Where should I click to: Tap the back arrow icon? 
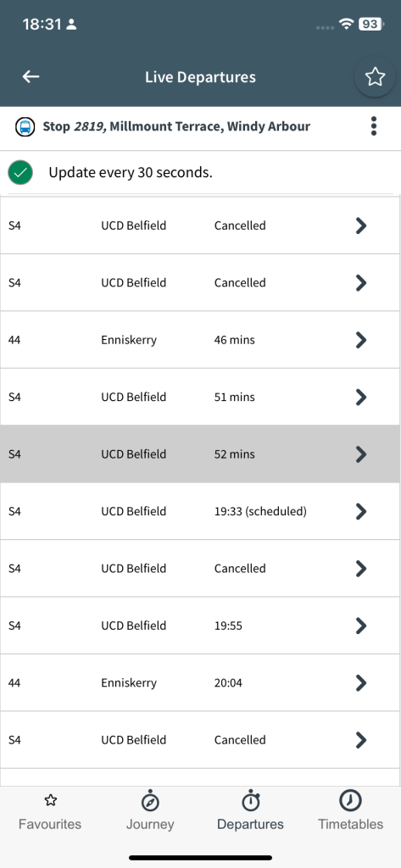pyautogui.click(x=31, y=77)
